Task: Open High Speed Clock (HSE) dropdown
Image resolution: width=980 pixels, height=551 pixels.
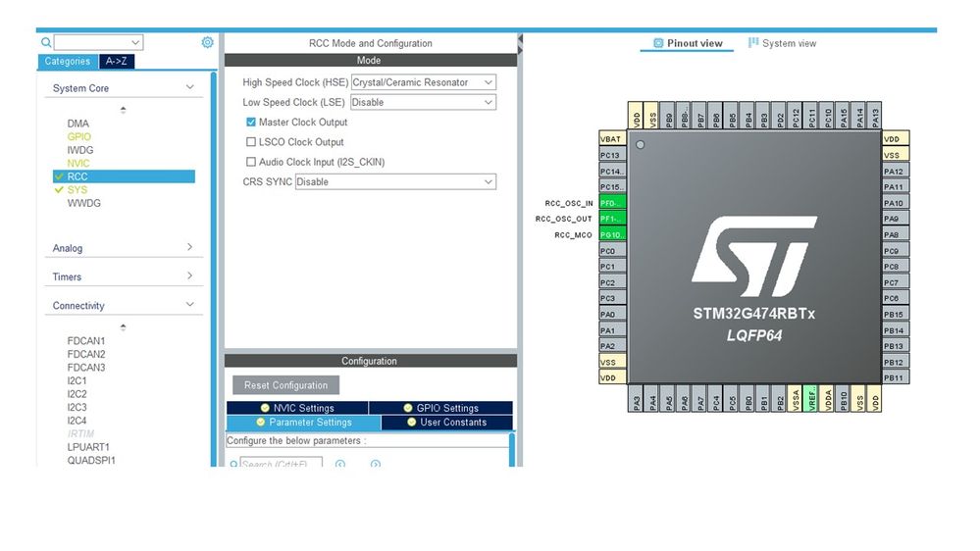Action: point(423,81)
